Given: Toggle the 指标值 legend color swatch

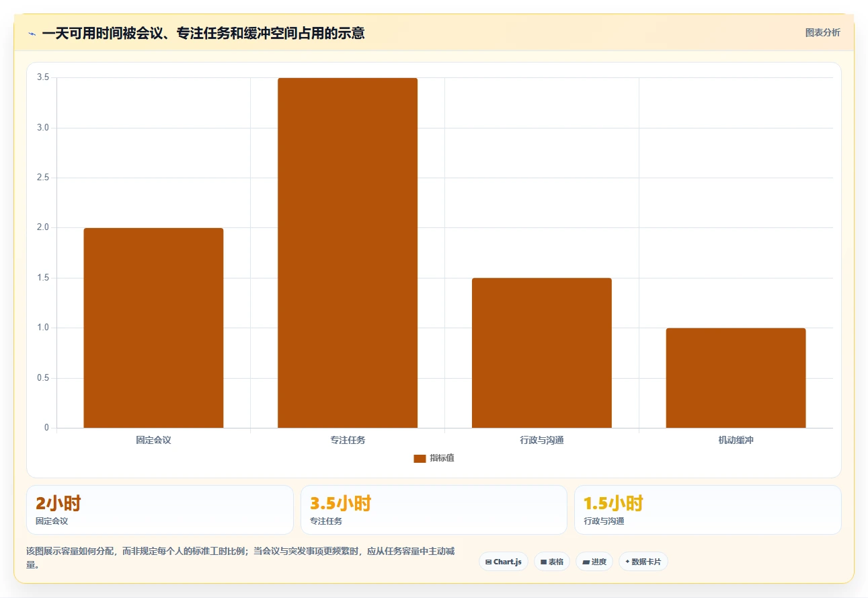Looking at the screenshot, I should (x=420, y=458).
